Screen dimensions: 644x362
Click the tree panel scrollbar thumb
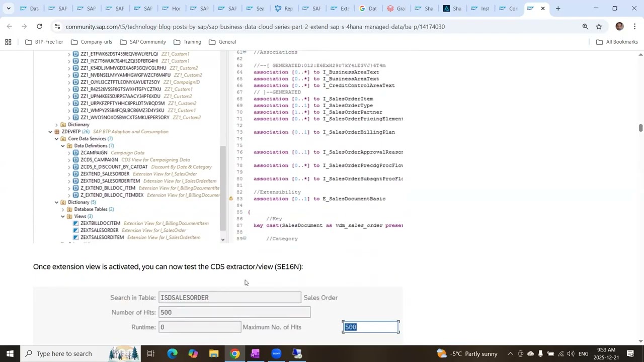tap(223, 188)
